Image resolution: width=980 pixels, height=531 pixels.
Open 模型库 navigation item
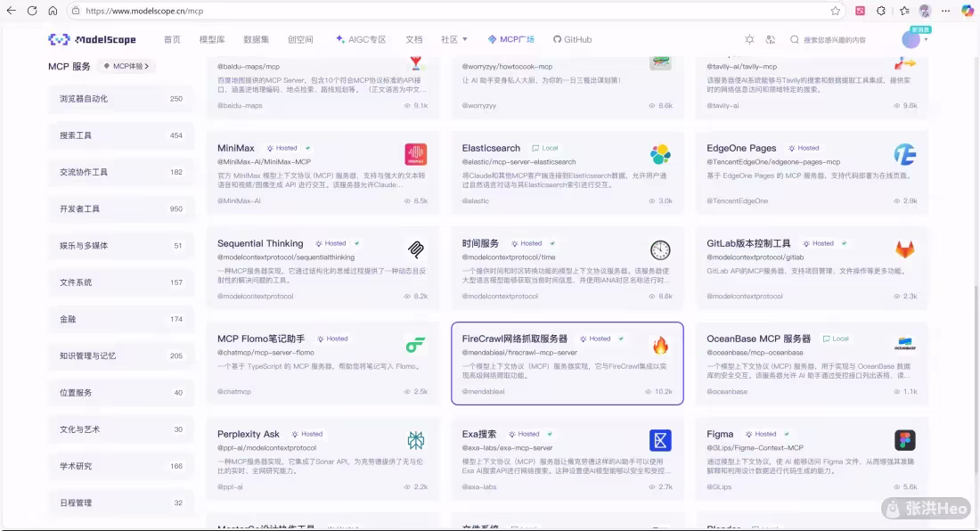coord(212,39)
